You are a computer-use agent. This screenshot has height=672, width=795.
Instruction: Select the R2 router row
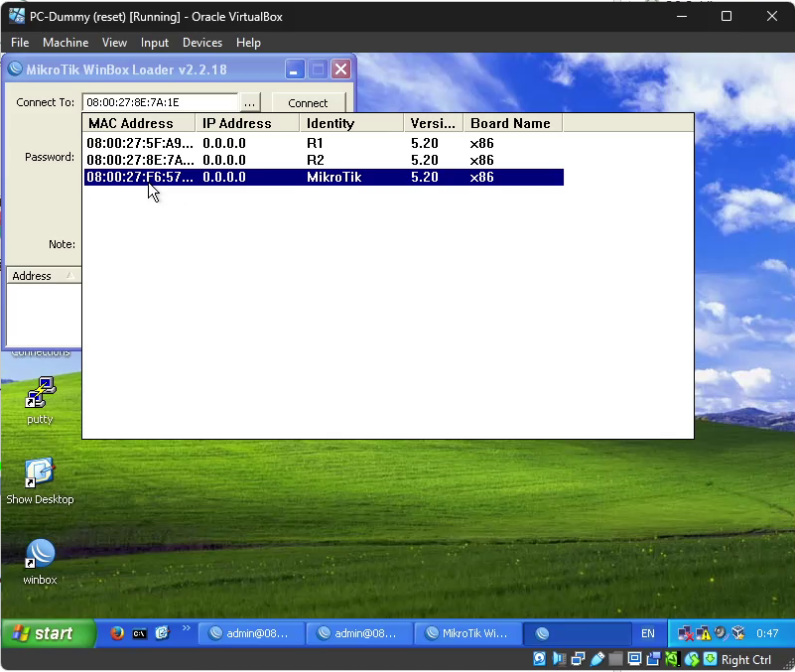point(324,160)
